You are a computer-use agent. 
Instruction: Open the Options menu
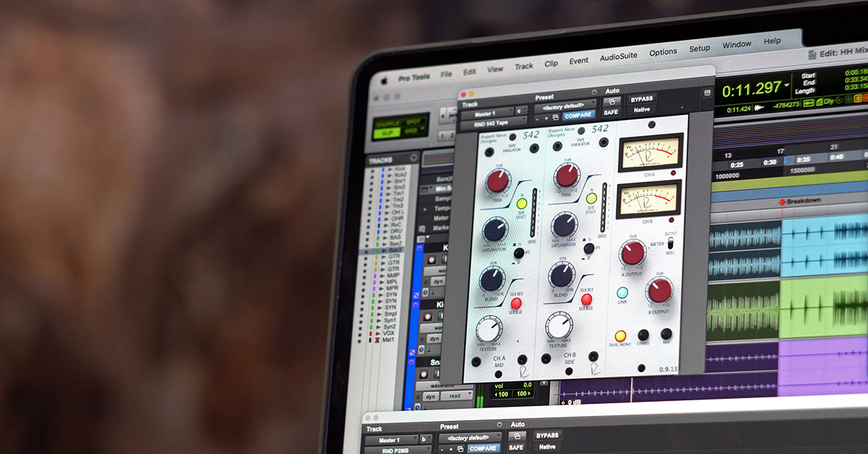point(663,52)
